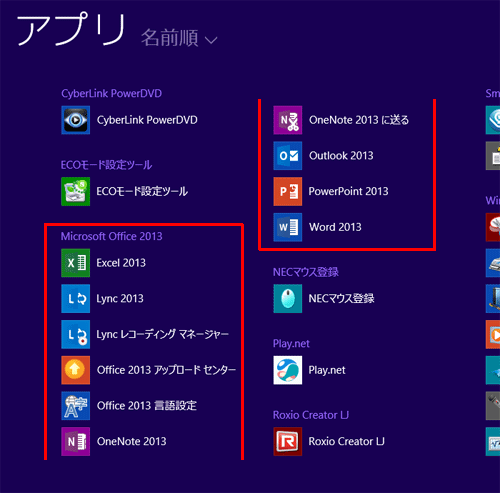Open the Office 2013 言語設定 icon

[75, 405]
